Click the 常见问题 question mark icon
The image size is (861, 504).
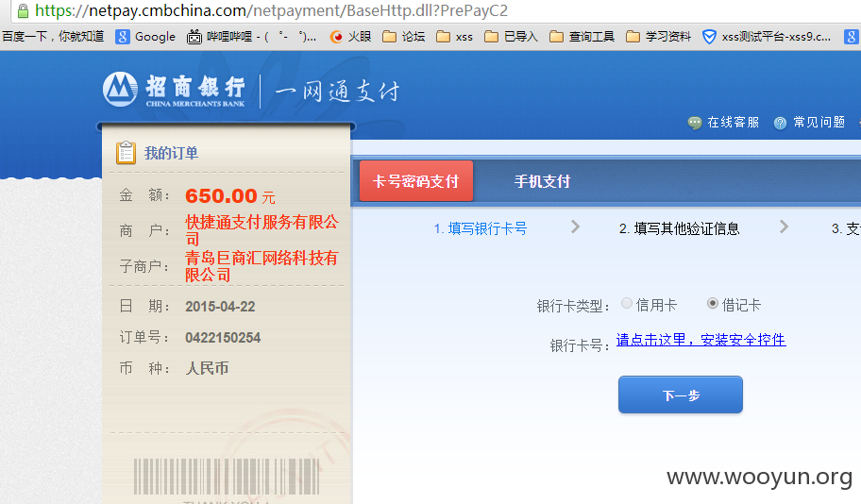click(x=780, y=123)
